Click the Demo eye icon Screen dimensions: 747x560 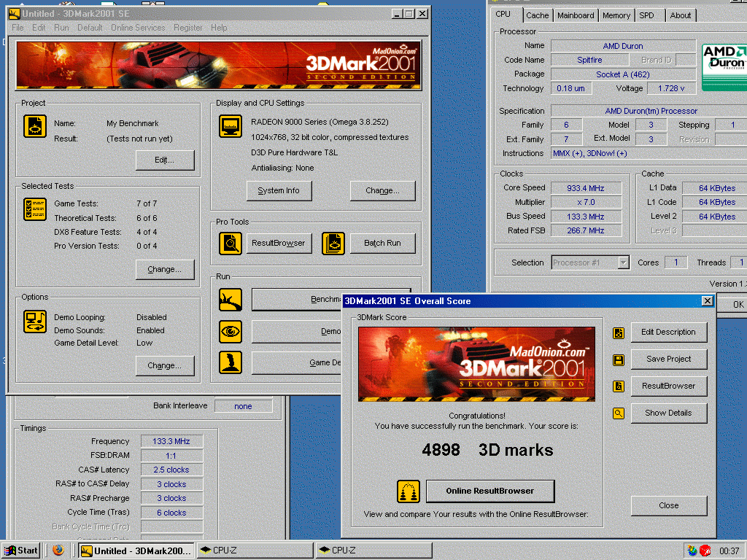(x=231, y=332)
